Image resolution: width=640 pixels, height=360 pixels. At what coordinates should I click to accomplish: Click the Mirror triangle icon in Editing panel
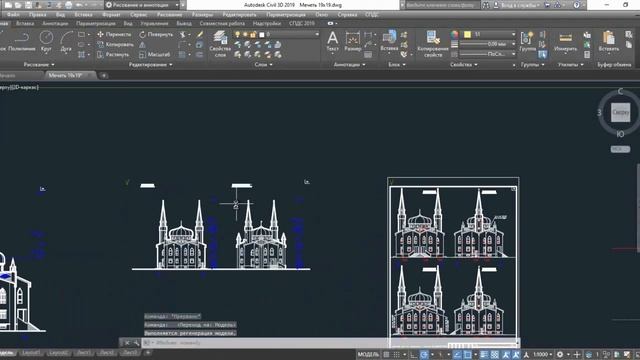tap(142, 44)
